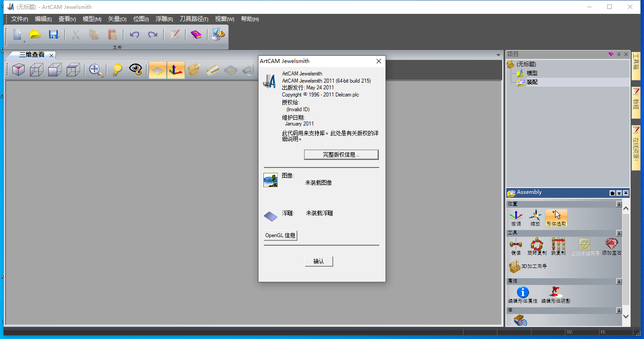Click the options wrench icon in the file toolbar
This screenshot has height=339, width=644.
point(218,34)
